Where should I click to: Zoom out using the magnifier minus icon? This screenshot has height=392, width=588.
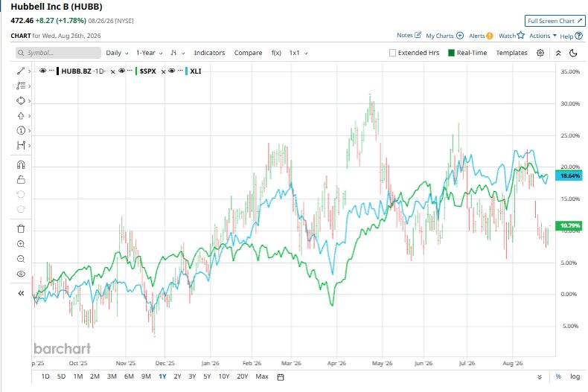point(21,259)
